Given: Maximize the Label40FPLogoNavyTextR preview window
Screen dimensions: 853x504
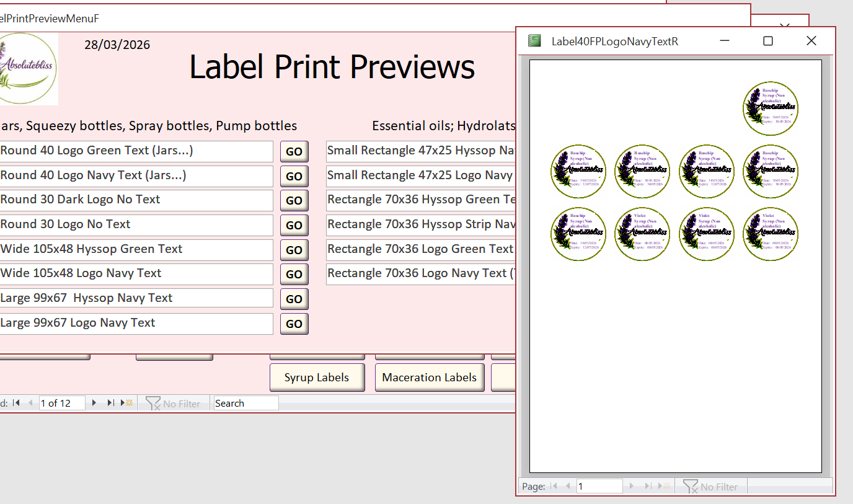Looking at the screenshot, I should coord(767,41).
